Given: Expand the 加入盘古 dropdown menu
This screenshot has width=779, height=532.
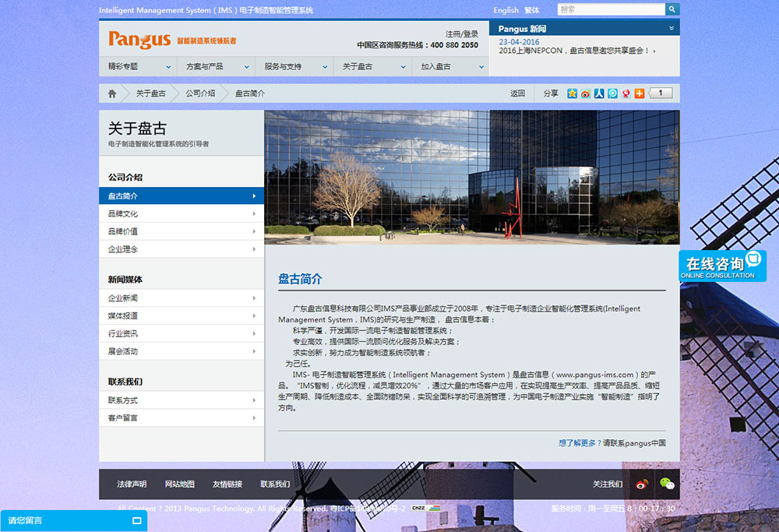Looking at the screenshot, I should [x=450, y=66].
